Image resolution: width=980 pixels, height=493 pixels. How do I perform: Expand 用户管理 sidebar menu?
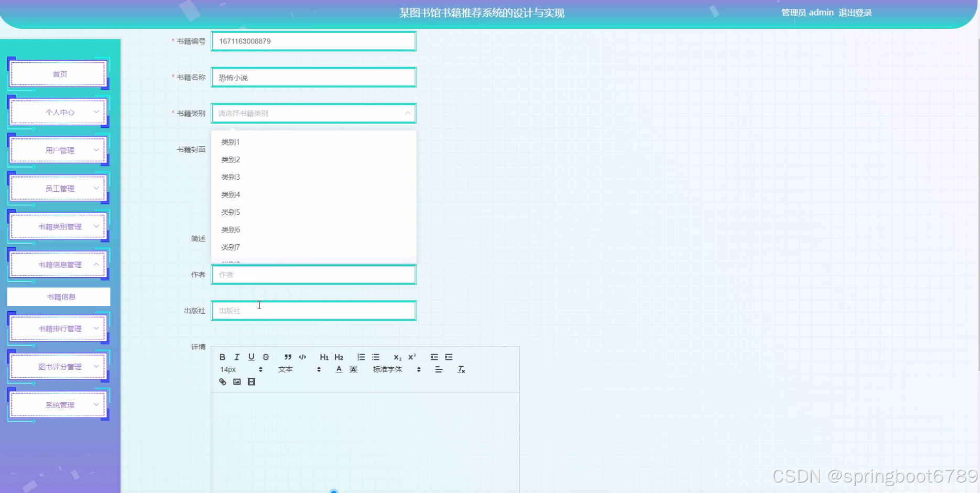pyautogui.click(x=59, y=150)
